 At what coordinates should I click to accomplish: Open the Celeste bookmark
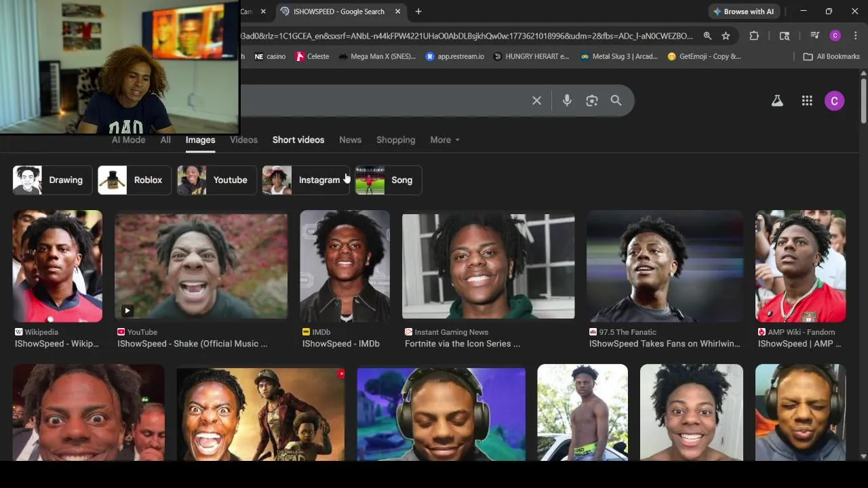pyautogui.click(x=312, y=56)
